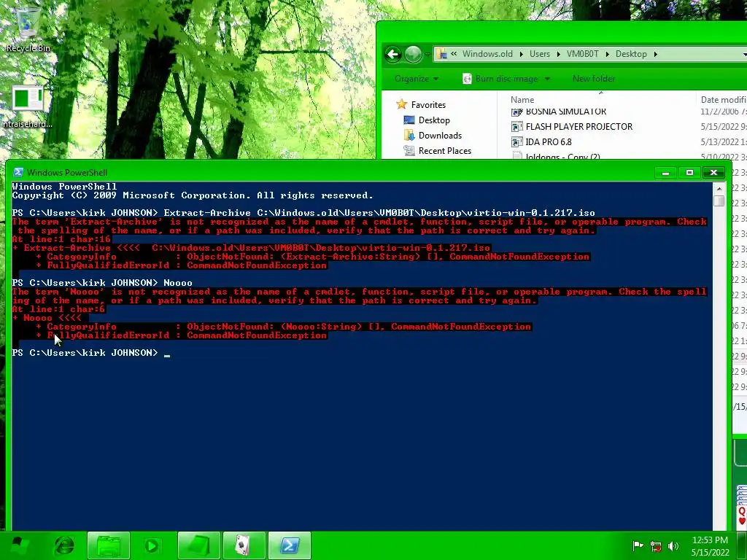Click the Recent Places icon in navigation pane

[409, 150]
